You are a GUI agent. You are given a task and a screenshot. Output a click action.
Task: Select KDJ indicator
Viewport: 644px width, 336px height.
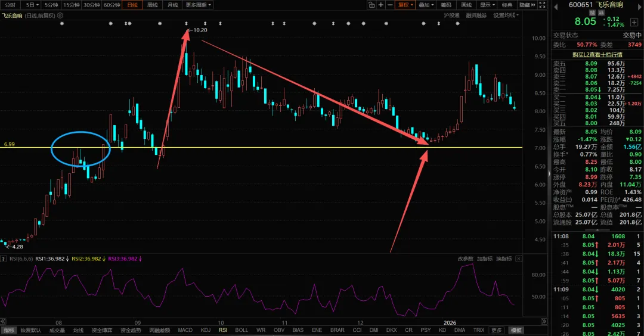(206, 330)
